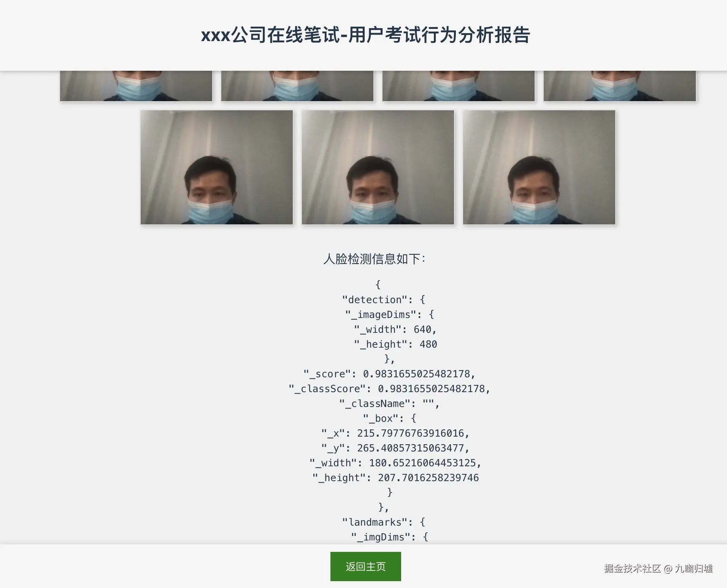Click the 人脸检测信息如下 heading
Image resolution: width=727 pixels, height=588 pixels.
click(374, 259)
